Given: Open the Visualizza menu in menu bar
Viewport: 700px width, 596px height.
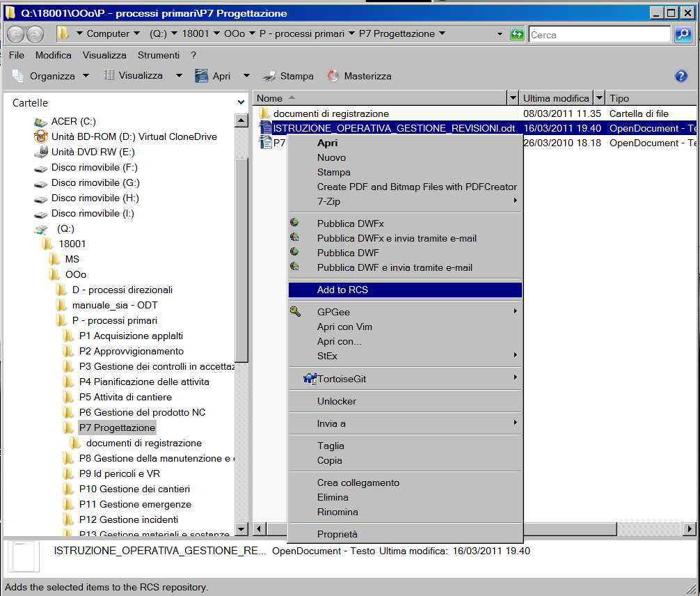Looking at the screenshot, I should pyautogui.click(x=104, y=55).
